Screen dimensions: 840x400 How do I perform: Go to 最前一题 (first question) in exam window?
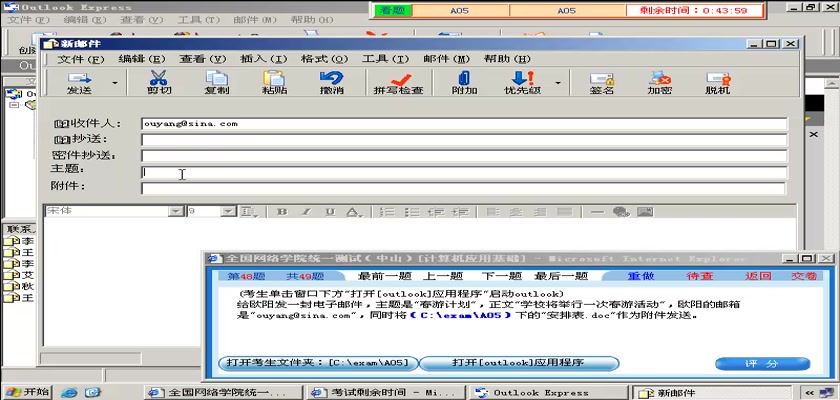385,276
